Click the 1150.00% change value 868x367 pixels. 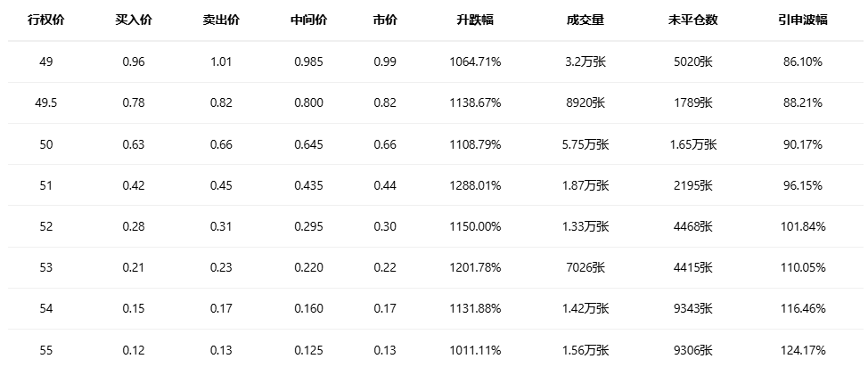click(x=475, y=226)
